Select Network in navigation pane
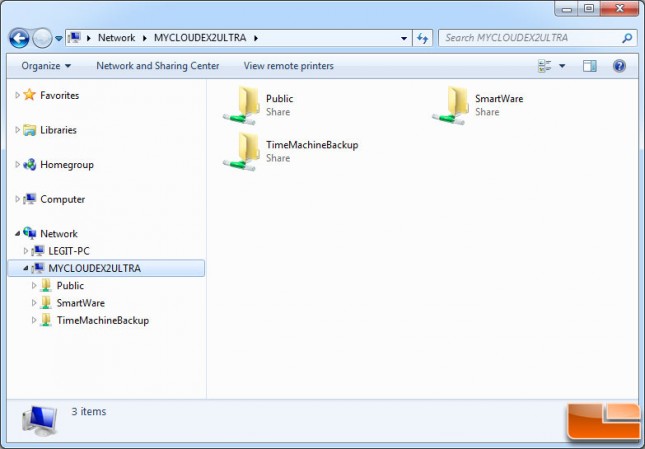 point(58,234)
